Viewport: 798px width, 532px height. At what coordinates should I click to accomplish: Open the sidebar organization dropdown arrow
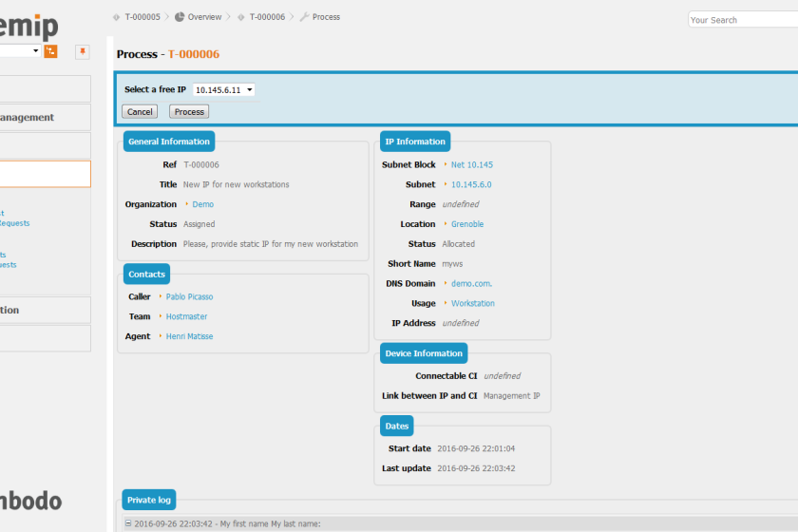tap(35, 51)
